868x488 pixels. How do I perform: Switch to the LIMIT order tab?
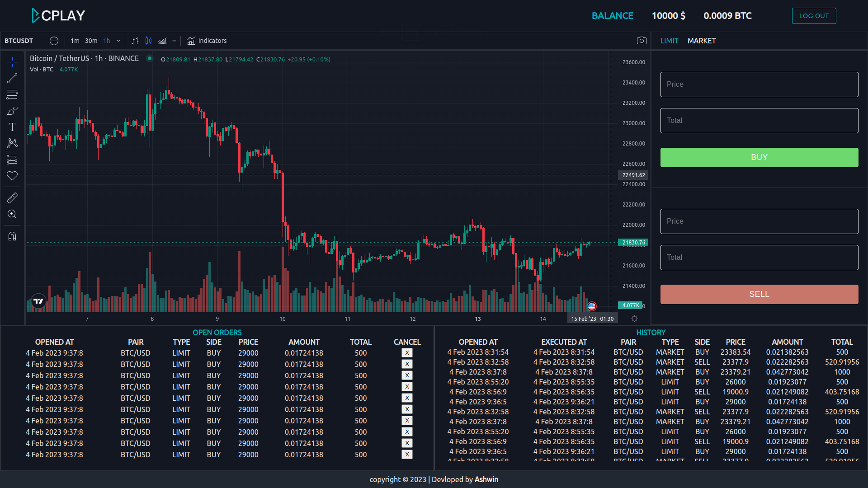pos(669,41)
